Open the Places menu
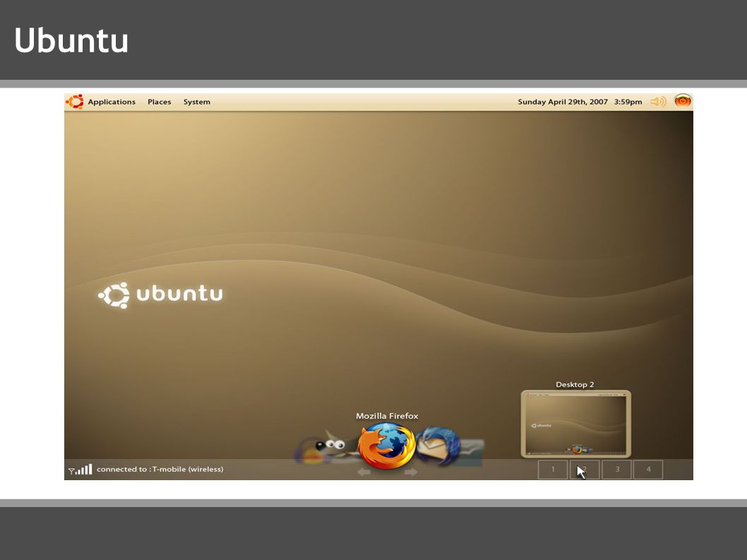 click(x=159, y=102)
